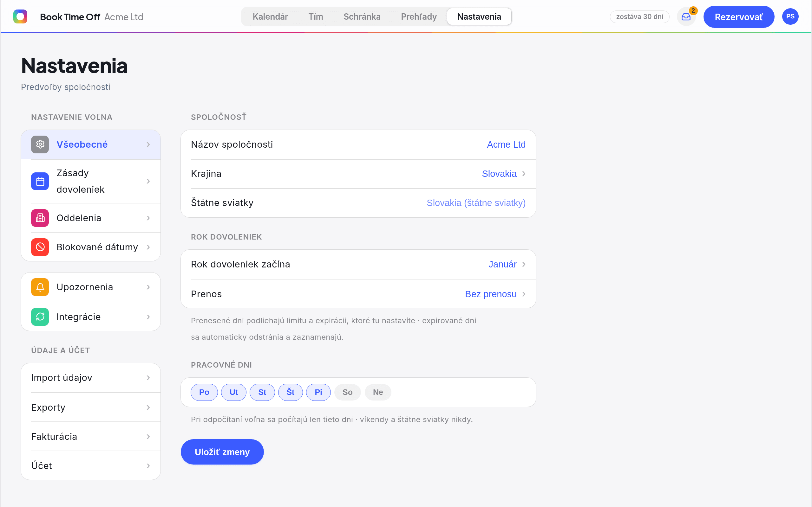Select the Všeobecné gear icon
The image size is (812, 507).
(40, 144)
